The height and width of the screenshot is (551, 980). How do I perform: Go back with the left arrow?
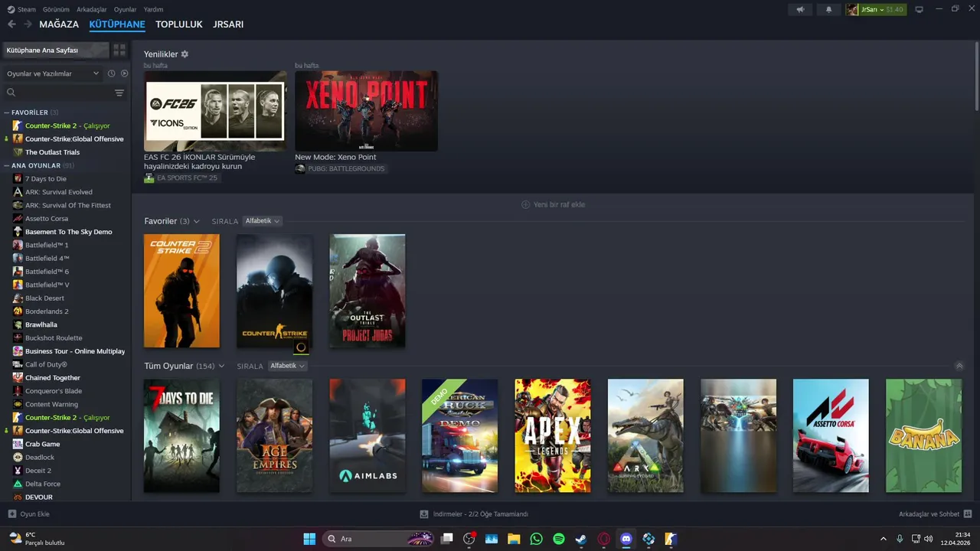(x=11, y=24)
